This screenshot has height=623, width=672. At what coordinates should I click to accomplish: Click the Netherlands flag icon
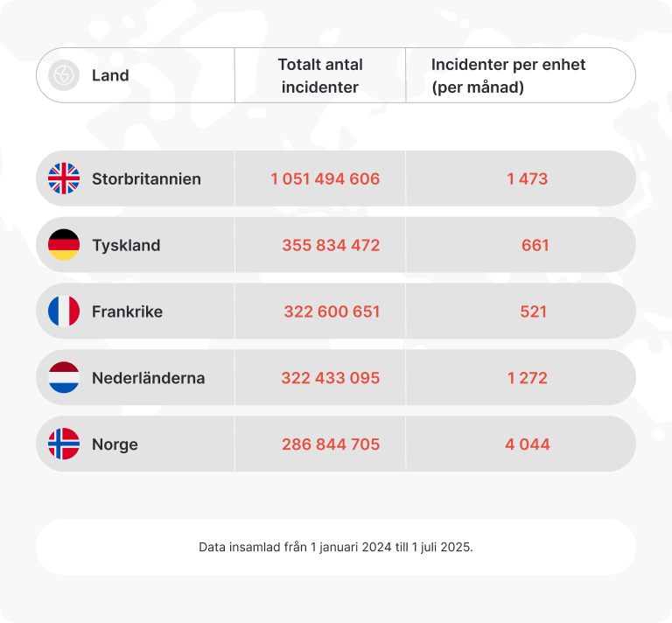tap(64, 378)
